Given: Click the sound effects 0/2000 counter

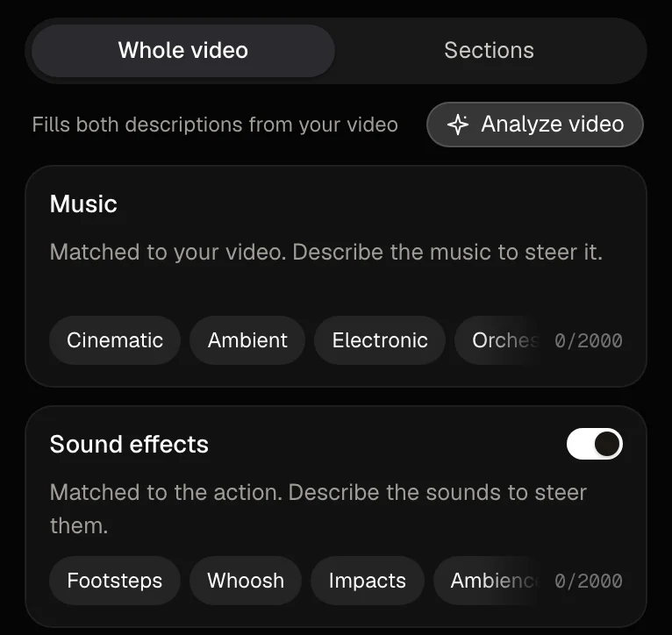Looking at the screenshot, I should pos(589,581).
